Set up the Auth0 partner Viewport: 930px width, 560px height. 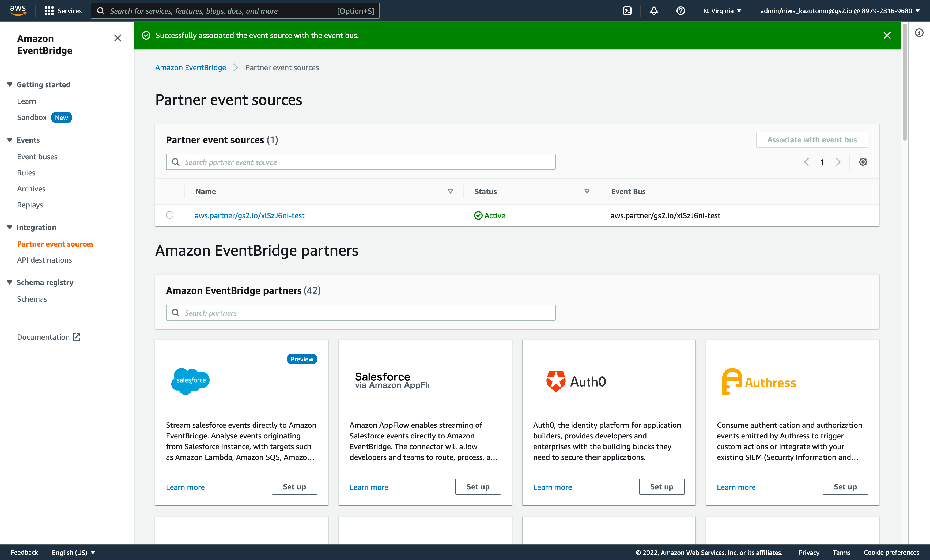click(x=662, y=487)
